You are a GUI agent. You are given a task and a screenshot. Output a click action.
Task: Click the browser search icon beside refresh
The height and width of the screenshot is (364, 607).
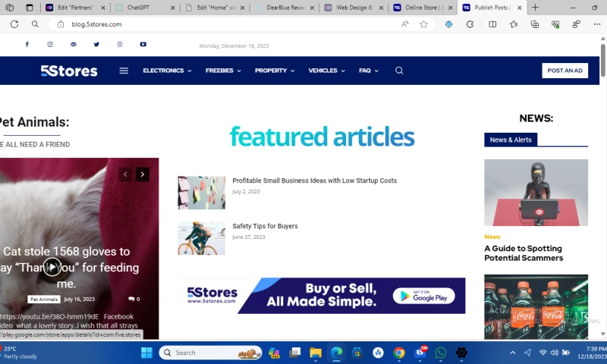[35, 24]
